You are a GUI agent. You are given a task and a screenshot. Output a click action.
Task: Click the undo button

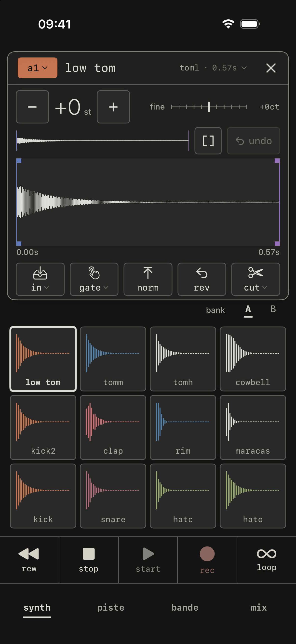(x=253, y=141)
